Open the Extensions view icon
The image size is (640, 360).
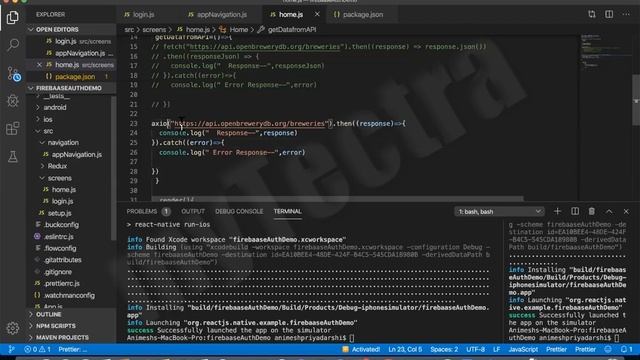(13, 129)
